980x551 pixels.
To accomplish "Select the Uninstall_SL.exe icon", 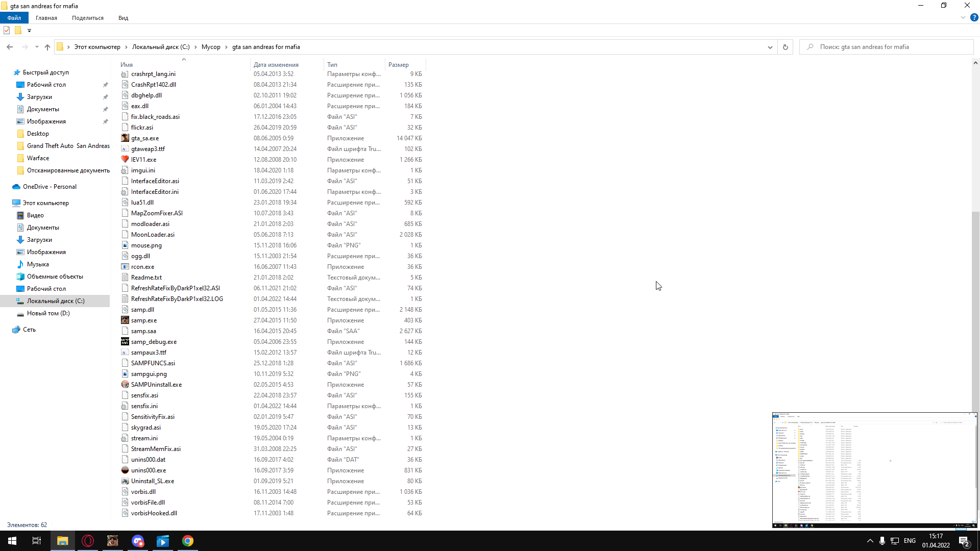I will 125,481.
